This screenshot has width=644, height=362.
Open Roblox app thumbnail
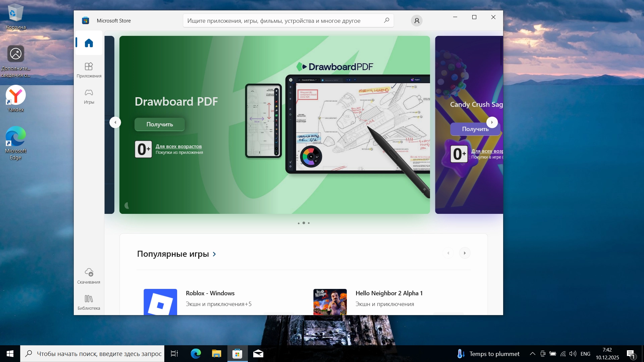(x=160, y=302)
